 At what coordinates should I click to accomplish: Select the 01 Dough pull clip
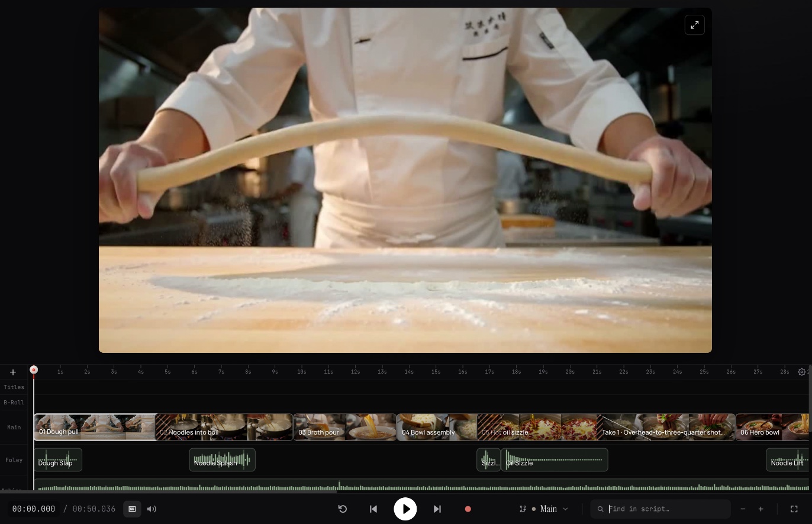[95, 427]
